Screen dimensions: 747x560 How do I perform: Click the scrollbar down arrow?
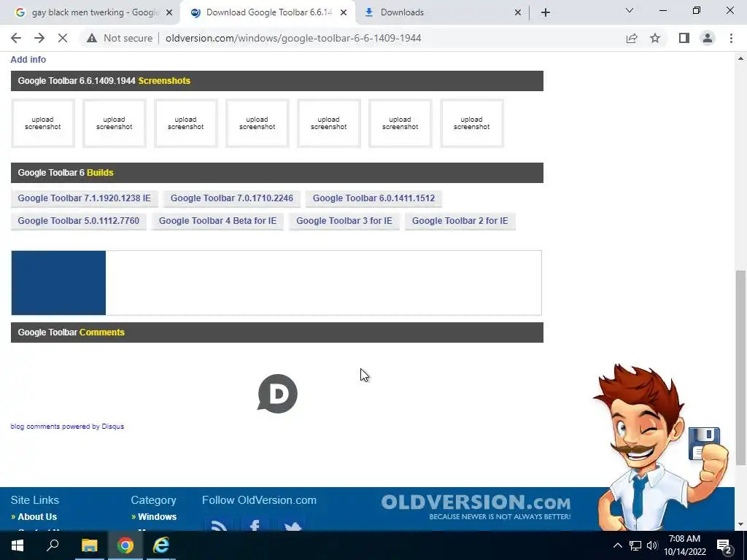(741, 525)
